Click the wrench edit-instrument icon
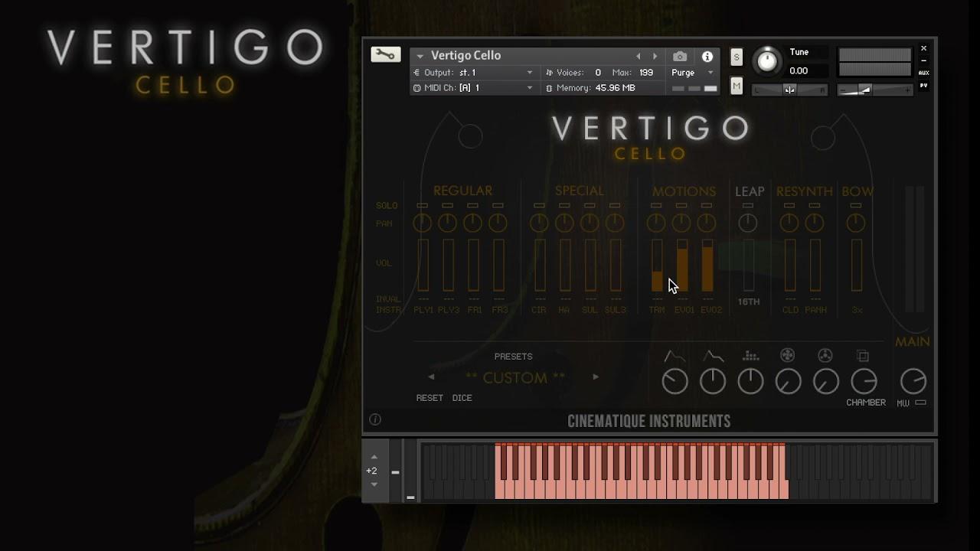The width and height of the screenshot is (980, 551). pyautogui.click(x=385, y=54)
